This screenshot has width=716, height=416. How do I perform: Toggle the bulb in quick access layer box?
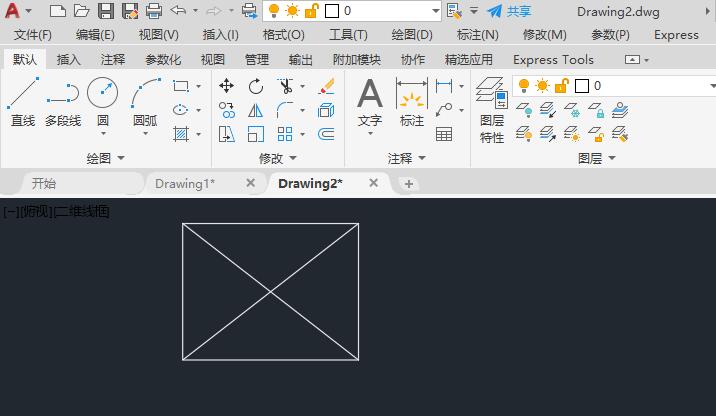point(274,11)
